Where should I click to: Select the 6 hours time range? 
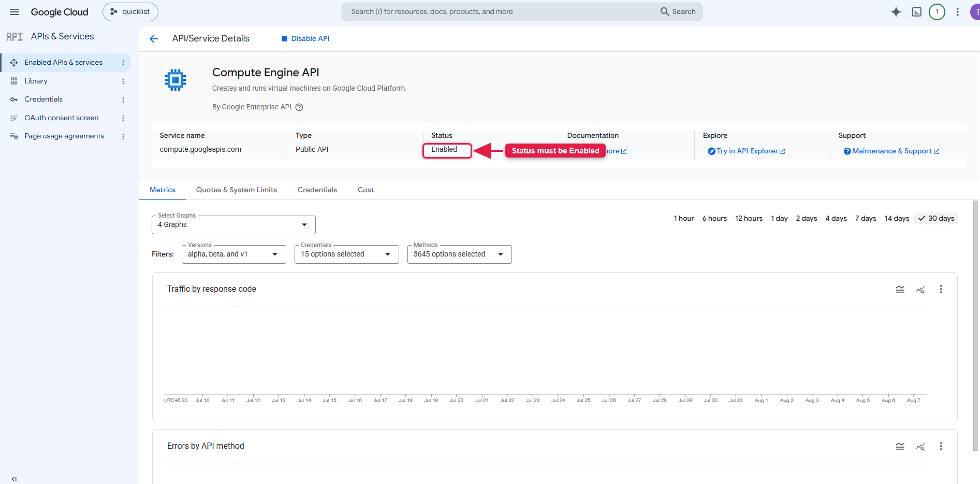coord(714,219)
